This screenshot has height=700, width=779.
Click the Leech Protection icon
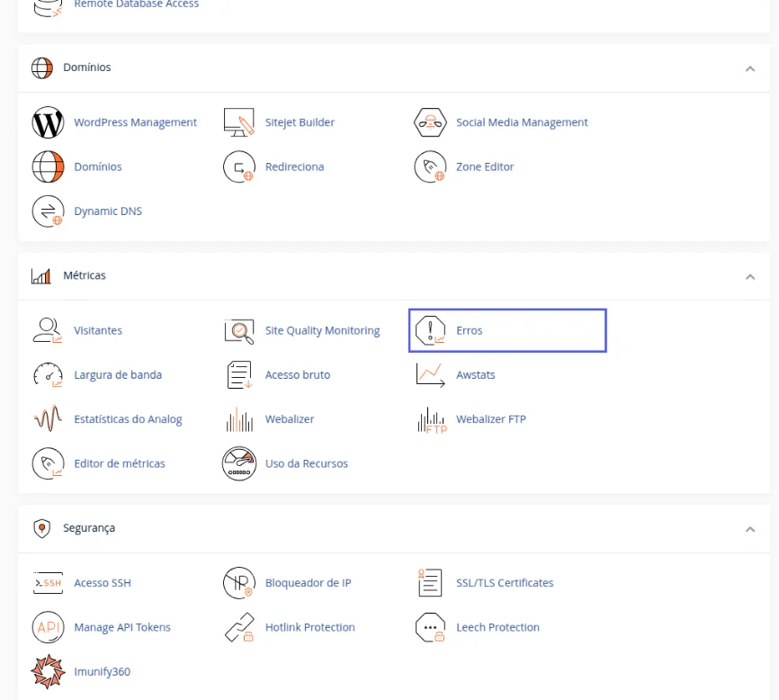[430, 627]
